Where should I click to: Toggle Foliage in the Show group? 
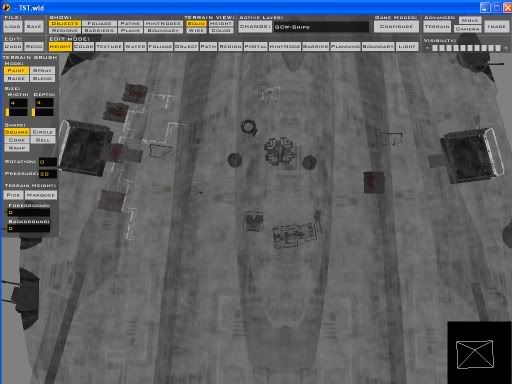click(99, 23)
